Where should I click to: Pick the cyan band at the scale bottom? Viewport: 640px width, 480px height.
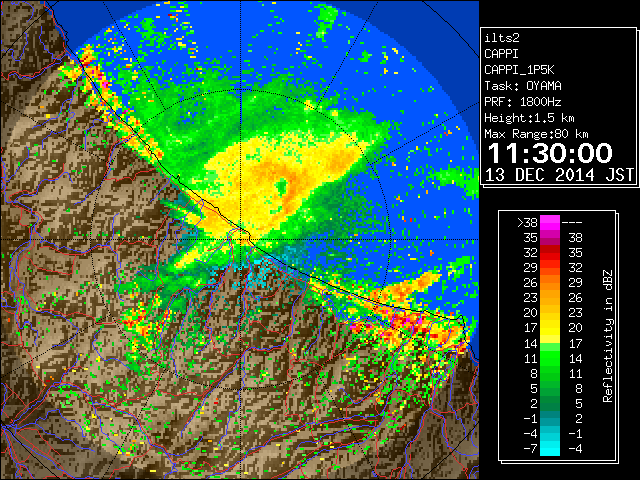(550, 448)
